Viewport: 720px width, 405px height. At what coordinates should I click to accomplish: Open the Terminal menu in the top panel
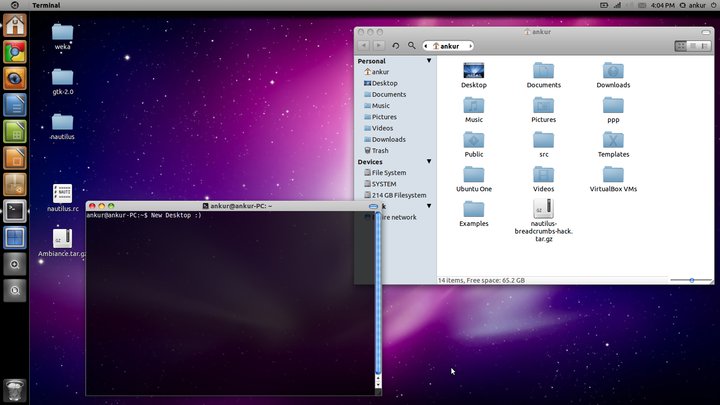pyautogui.click(x=46, y=5)
